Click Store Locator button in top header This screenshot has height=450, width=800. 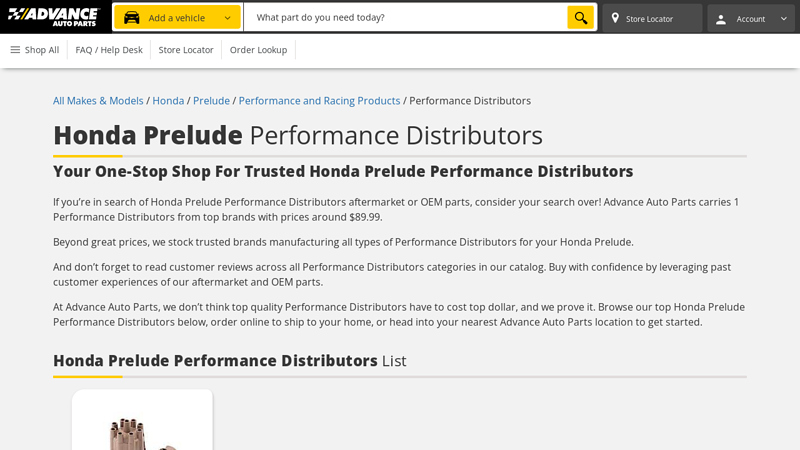pyautogui.click(x=649, y=19)
